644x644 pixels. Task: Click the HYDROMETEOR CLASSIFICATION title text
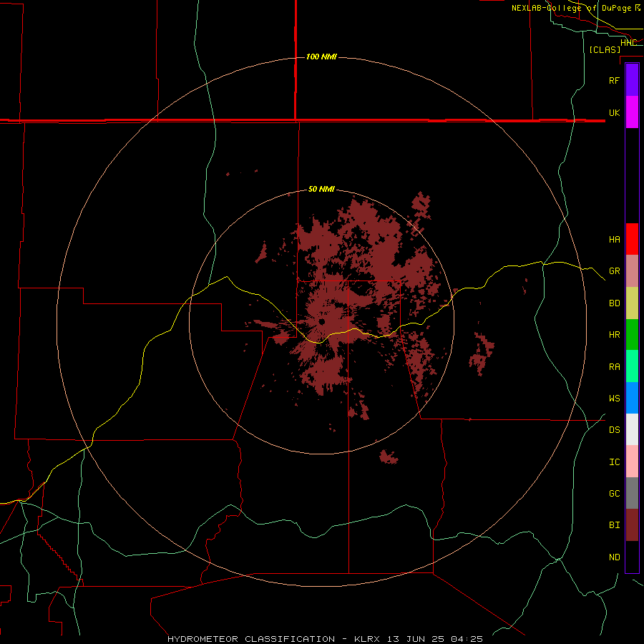pyautogui.click(x=251, y=639)
